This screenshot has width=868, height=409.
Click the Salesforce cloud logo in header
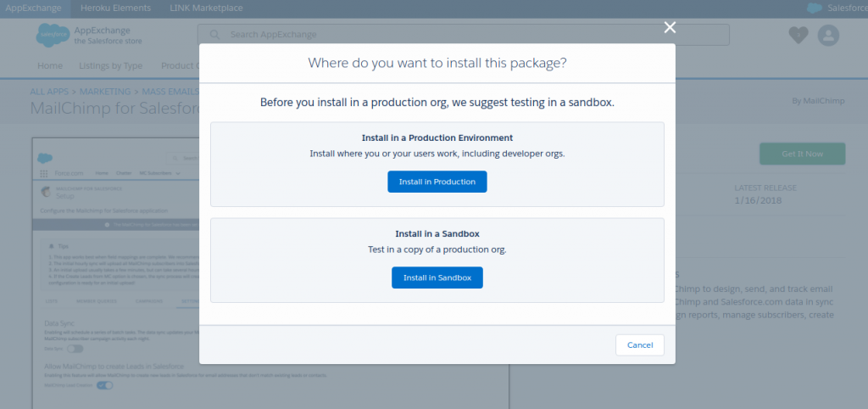pyautogui.click(x=53, y=35)
